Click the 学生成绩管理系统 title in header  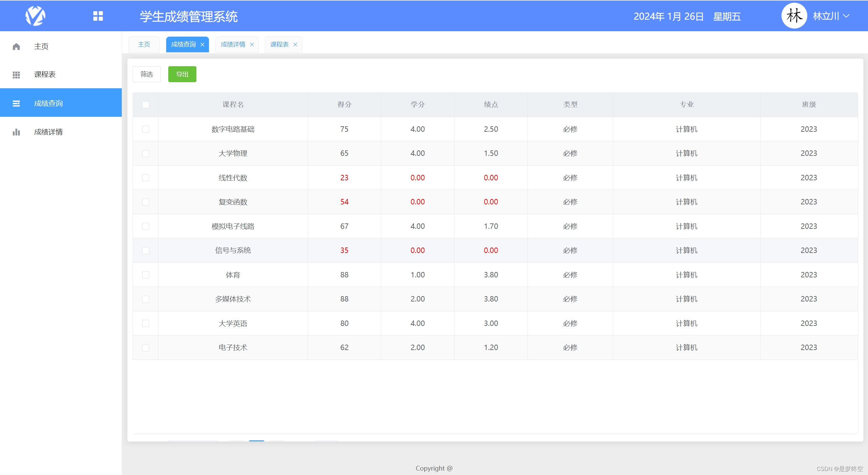click(189, 16)
